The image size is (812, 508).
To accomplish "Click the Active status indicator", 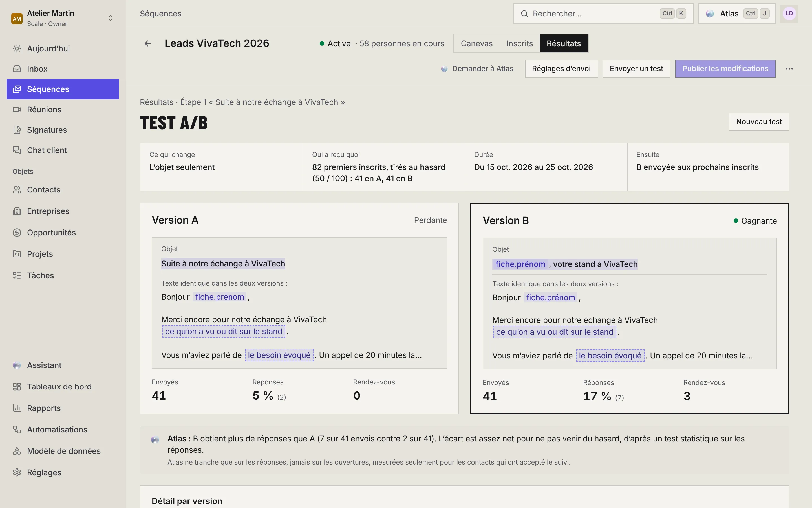I will [335, 44].
